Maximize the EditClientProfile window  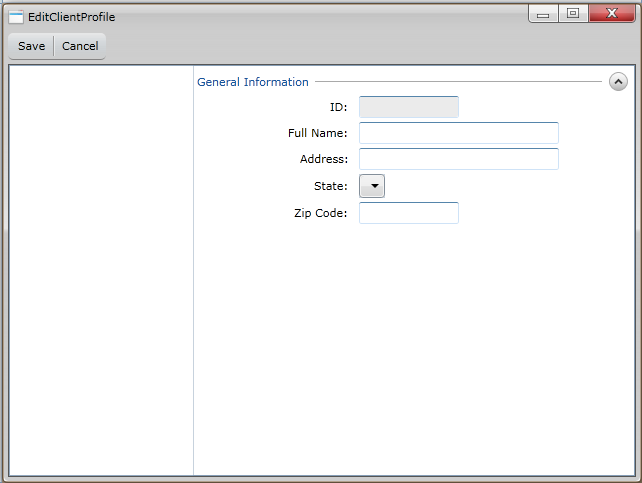click(573, 14)
